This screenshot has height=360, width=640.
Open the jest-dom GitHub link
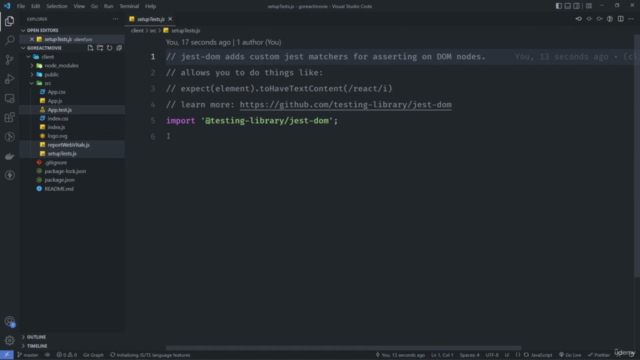click(345, 104)
